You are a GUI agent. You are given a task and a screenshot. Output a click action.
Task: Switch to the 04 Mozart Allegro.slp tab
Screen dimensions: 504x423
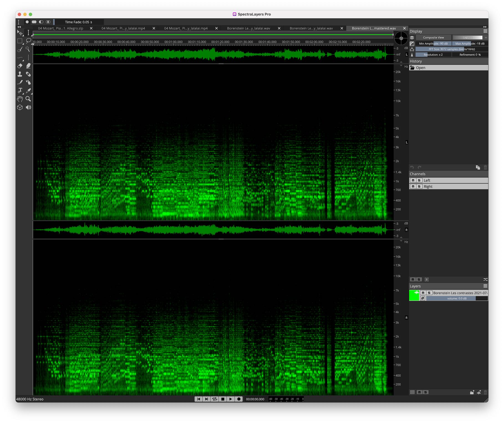[61, 28]
